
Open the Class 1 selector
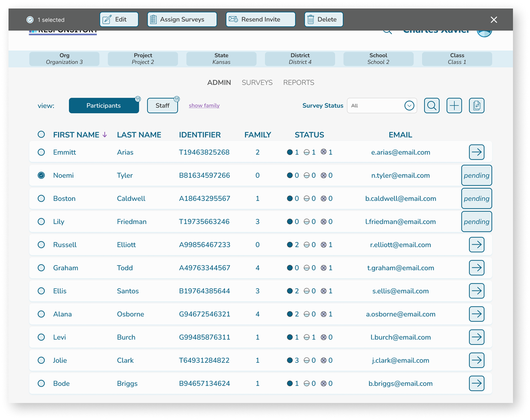point(457,59)
